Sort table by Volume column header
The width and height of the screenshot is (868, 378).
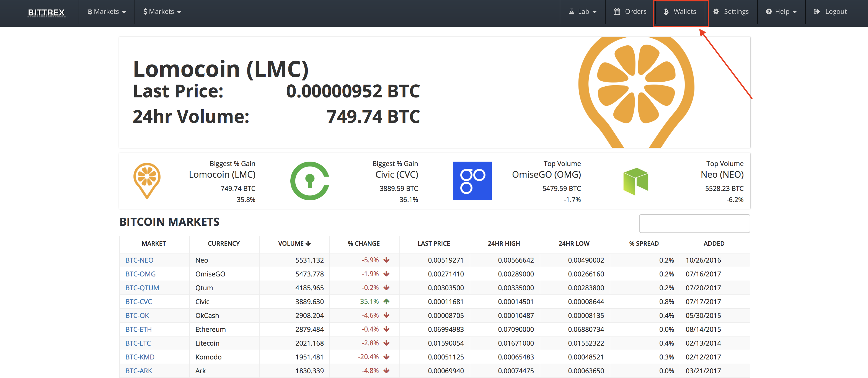pos(294,244)
